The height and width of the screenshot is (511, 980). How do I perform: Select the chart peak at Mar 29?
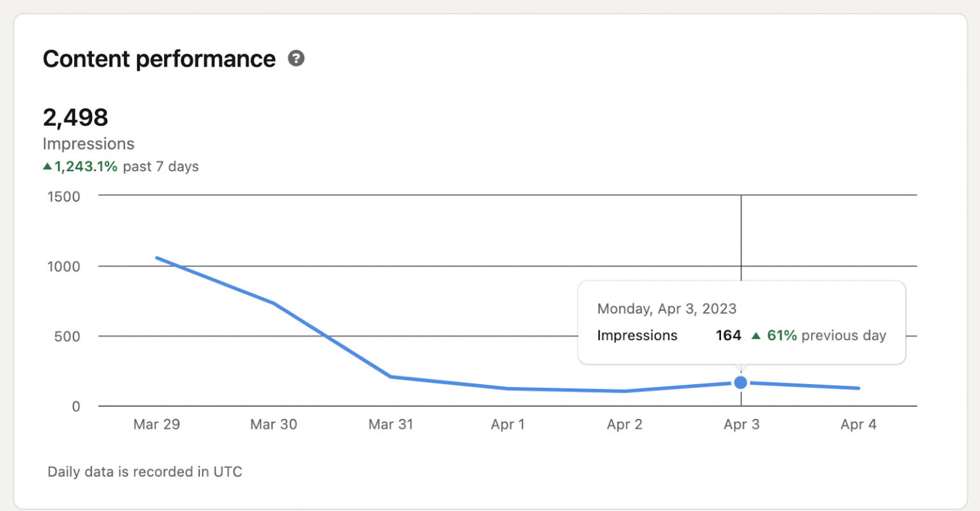tap(157, 258)
